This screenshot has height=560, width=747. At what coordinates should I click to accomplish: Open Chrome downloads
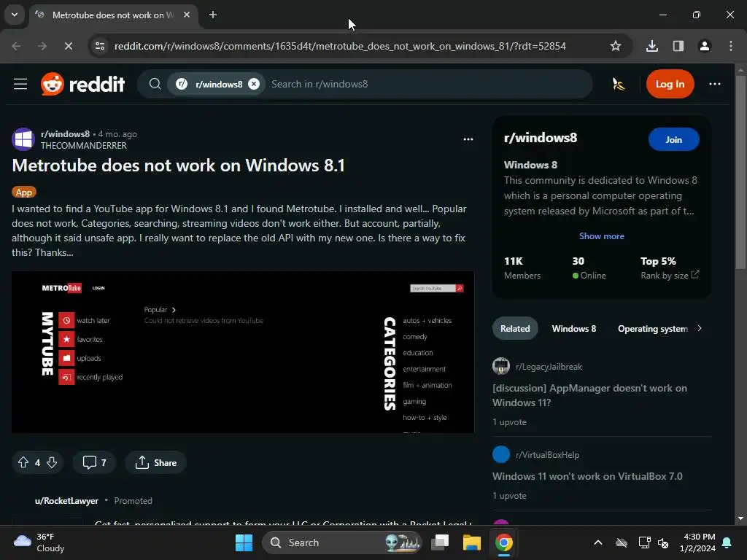(x=651, y=46)
